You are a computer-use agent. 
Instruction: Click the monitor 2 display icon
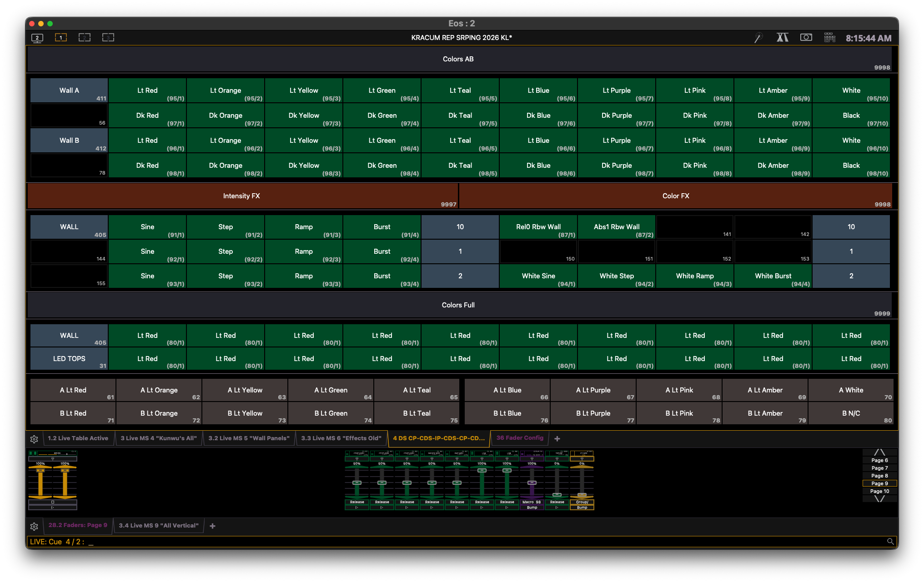[37, 38]
